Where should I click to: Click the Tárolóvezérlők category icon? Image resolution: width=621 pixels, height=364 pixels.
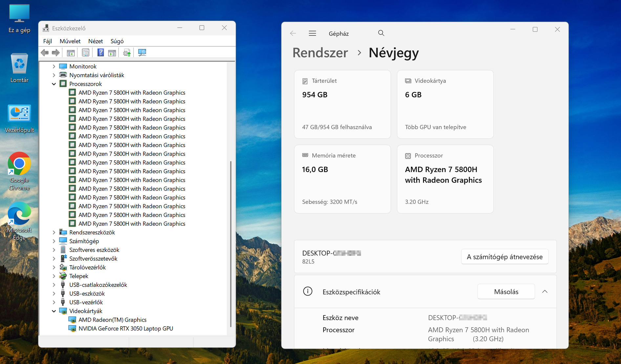(63, 267)
